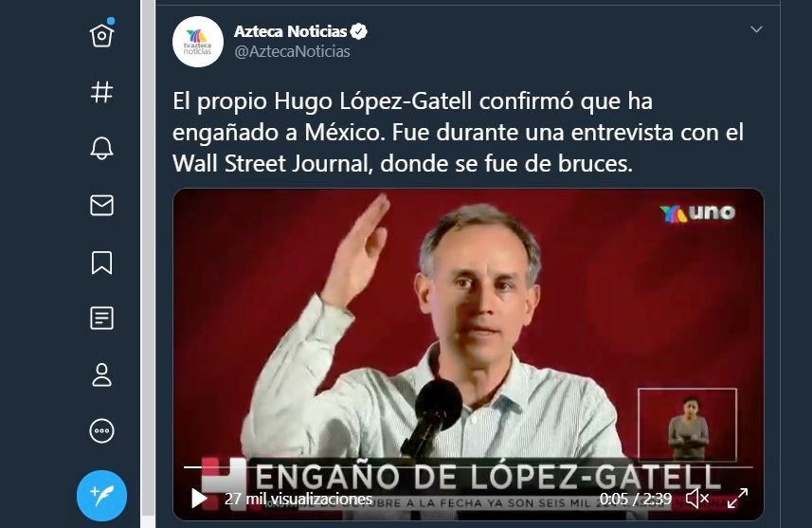Open the Messages envelope icon

coord(102,205)
